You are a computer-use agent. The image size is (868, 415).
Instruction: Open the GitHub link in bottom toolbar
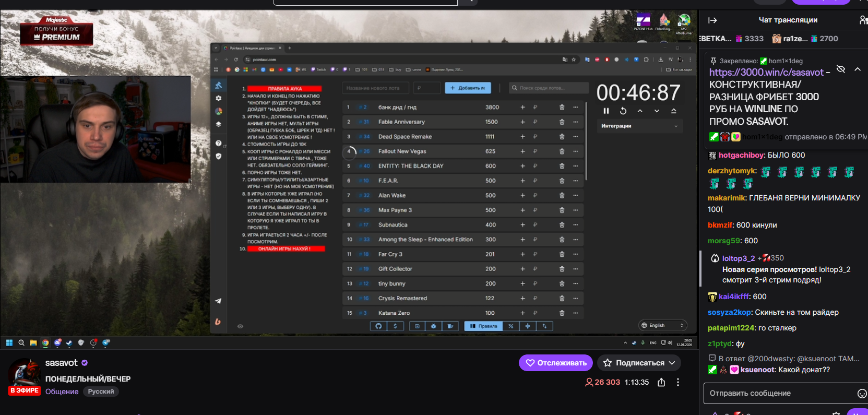(378, 326)
